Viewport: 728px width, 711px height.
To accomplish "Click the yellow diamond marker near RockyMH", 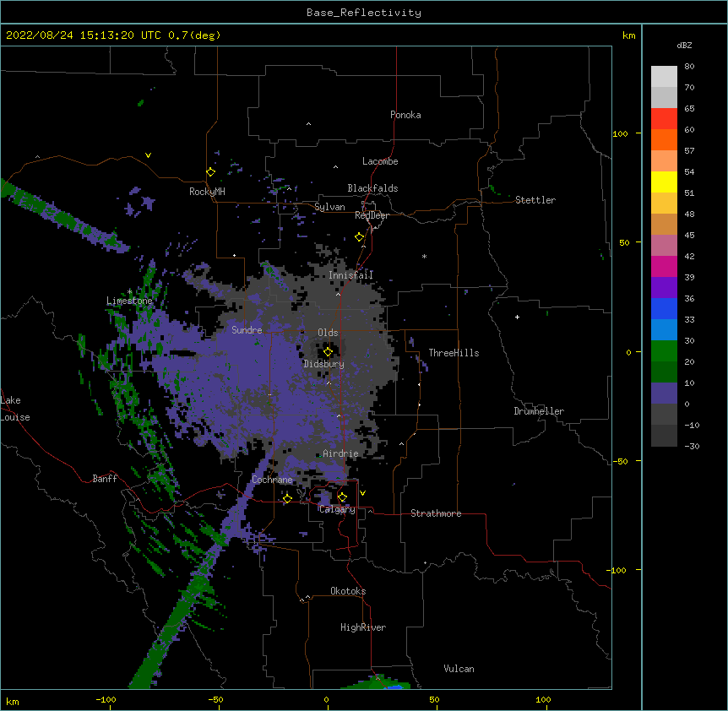I will 210,172.
